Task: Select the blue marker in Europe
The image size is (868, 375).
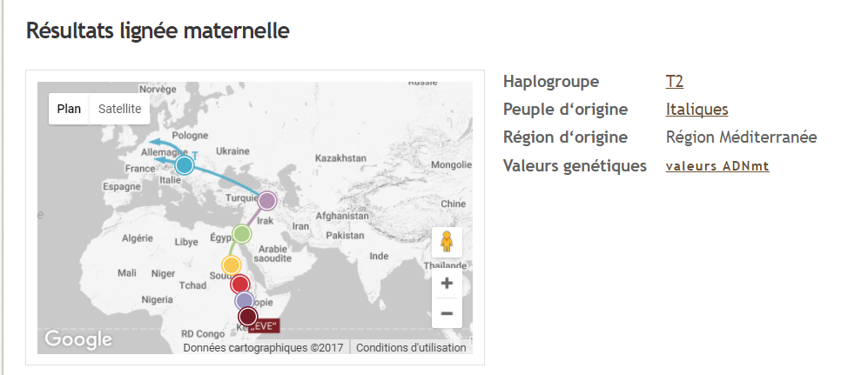Action: (x=185, y=165)
